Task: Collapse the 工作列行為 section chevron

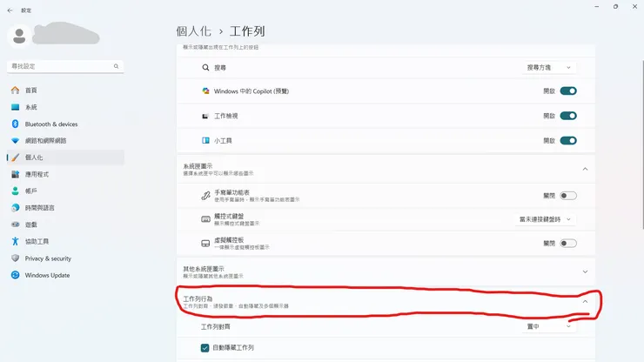Action: [x=586, y=302]
